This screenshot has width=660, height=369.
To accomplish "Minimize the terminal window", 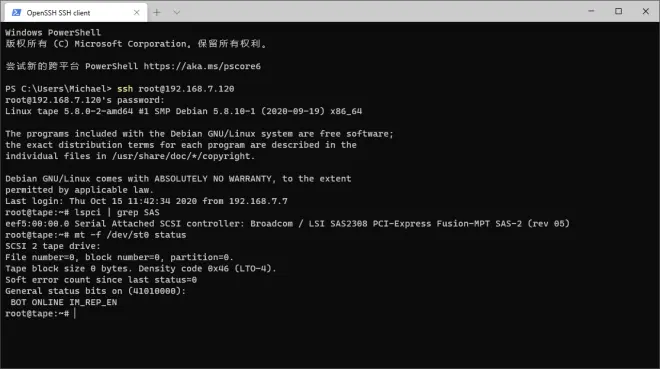I will click(591, 11).
